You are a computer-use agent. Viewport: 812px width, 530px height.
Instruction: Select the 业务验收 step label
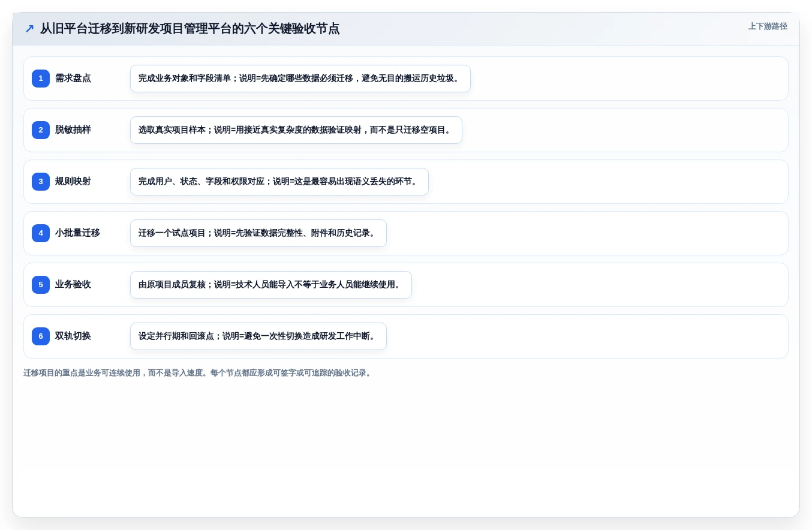coord(73,285)
